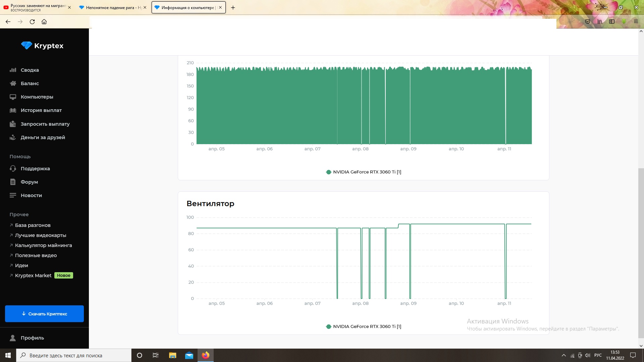Screen dimensions: 644x362
Task: Open Баланс wallet section
Action: pyautogui.click(x=30, y=83)
